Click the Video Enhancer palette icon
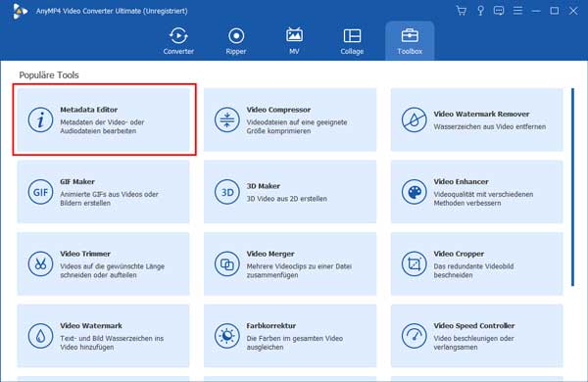588x382 pixels. (x=414, y=192)
